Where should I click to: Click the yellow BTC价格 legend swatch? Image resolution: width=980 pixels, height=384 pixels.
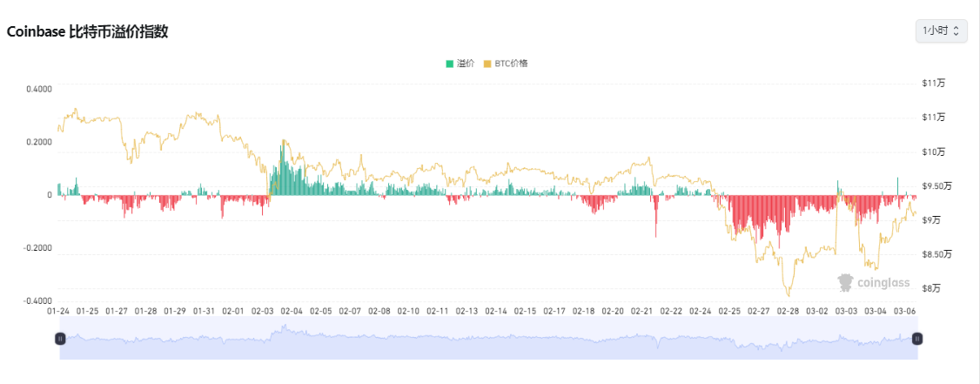pyautogui.click(x=487, y=64)
